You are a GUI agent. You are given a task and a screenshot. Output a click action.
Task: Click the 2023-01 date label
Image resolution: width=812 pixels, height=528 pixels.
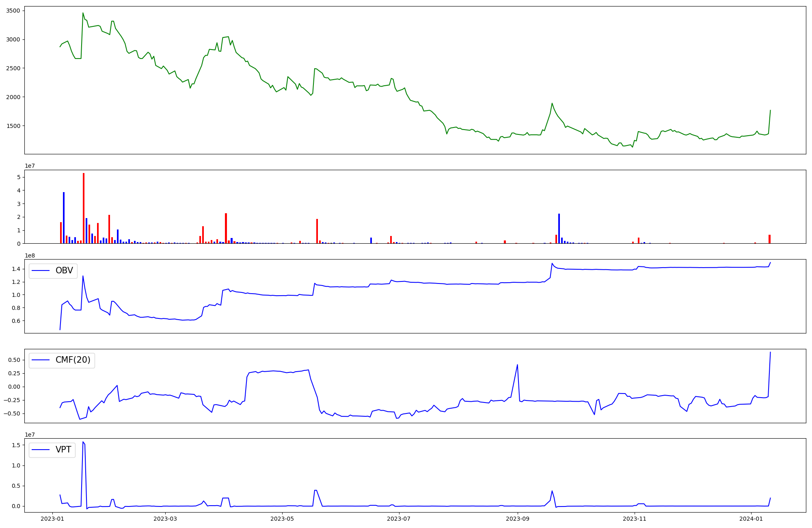[x=52, y=519]
